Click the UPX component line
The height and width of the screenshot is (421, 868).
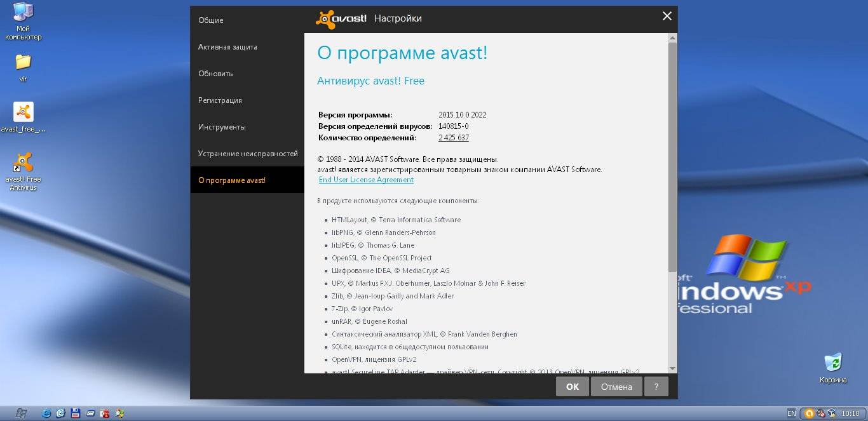(428, 283)
